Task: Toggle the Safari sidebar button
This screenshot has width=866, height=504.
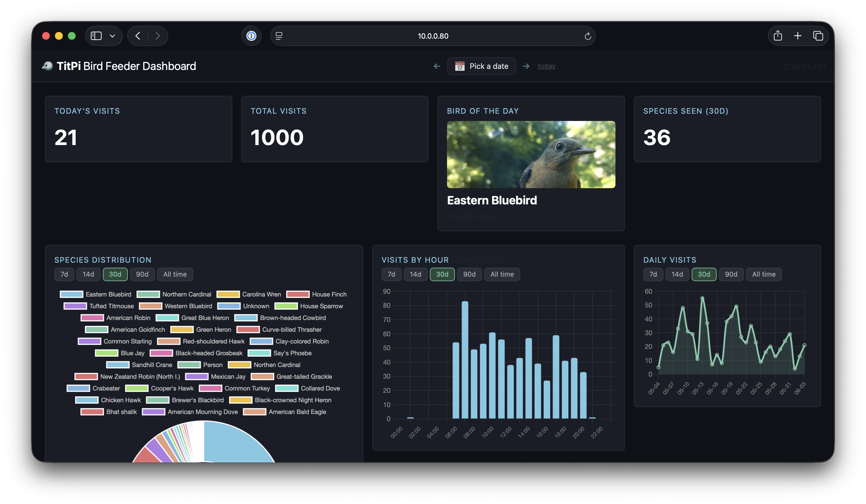Action: click(96, 36)
